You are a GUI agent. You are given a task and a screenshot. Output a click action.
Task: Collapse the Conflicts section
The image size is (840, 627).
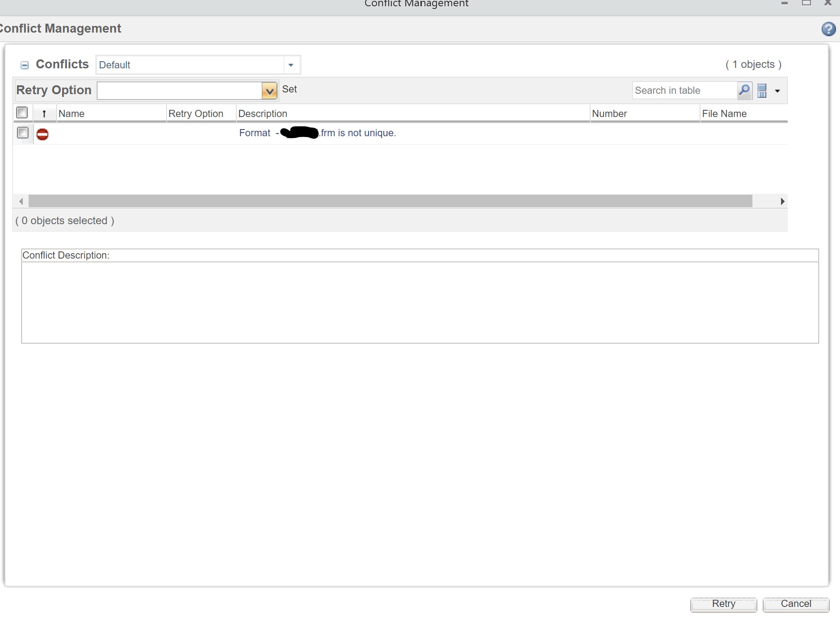(x=24, y=65)
